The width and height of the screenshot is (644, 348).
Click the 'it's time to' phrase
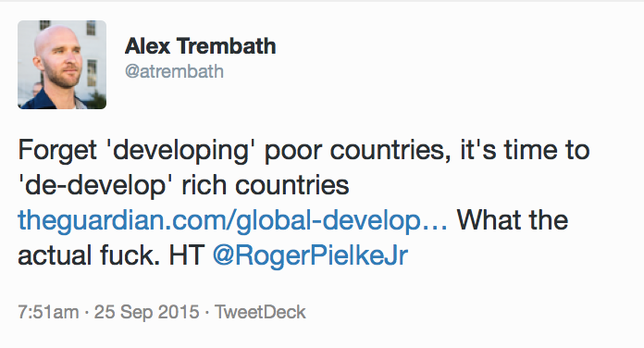[x=525, y=150]
